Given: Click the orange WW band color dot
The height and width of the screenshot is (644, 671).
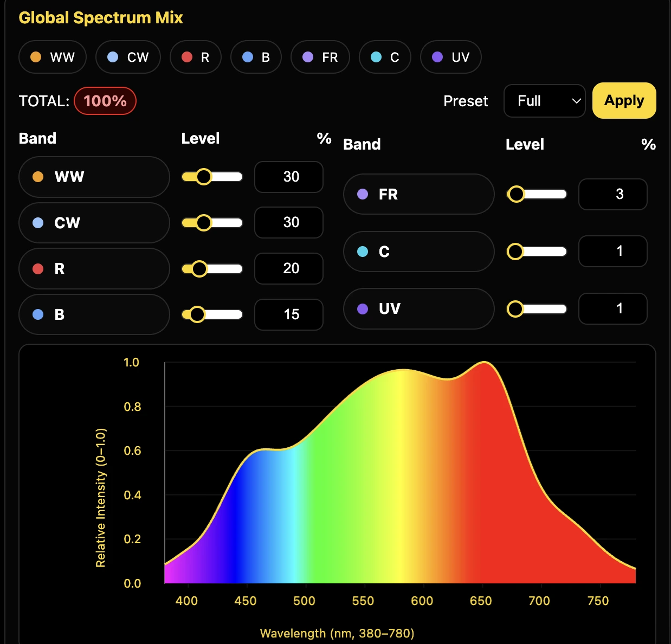Looking at the screenshot, I should point(38,177).
